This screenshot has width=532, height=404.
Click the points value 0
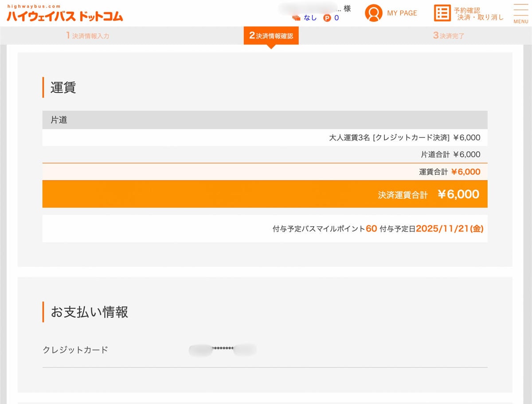[x=336, y=18]
